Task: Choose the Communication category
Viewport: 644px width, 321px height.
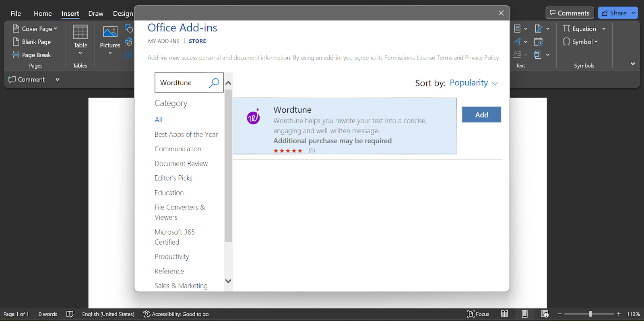Action: tap(178, 149)
